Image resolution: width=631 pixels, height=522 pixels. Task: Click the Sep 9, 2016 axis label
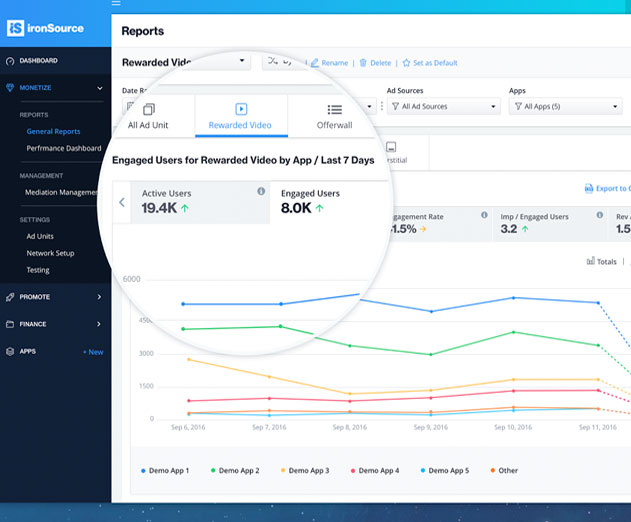point(431,427)
